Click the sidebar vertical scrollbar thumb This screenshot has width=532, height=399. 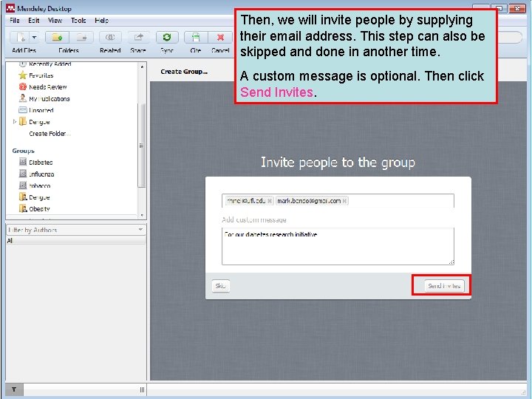click(x=142, y=146)
